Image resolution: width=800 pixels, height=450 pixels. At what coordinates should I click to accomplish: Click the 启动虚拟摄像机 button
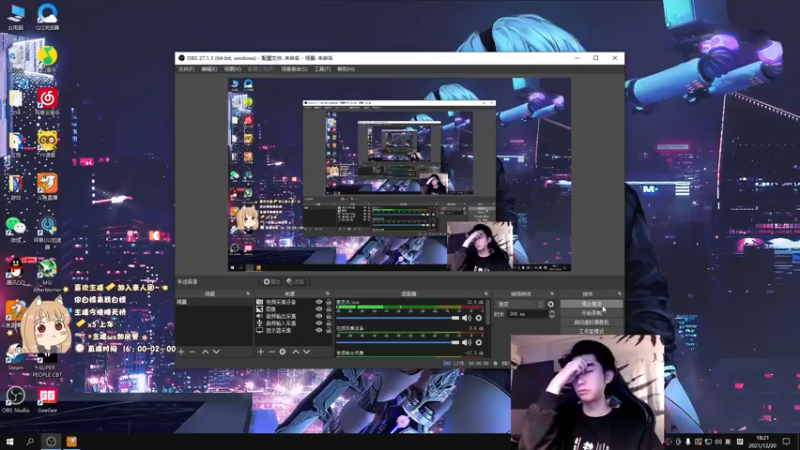pyautogui.click(x=591, y=322)
